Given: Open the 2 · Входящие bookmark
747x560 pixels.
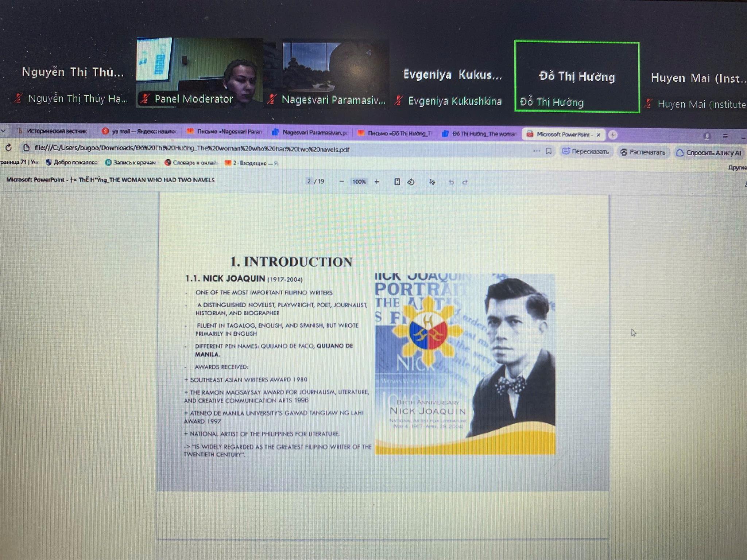Looking at the screenshot, I should (x=251, y=163).
